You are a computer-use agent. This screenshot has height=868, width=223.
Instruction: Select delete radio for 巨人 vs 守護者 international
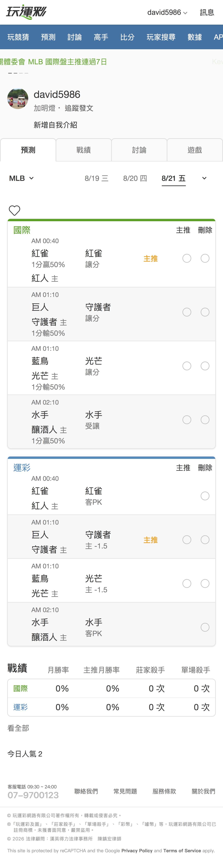click(x=205, y=312)
